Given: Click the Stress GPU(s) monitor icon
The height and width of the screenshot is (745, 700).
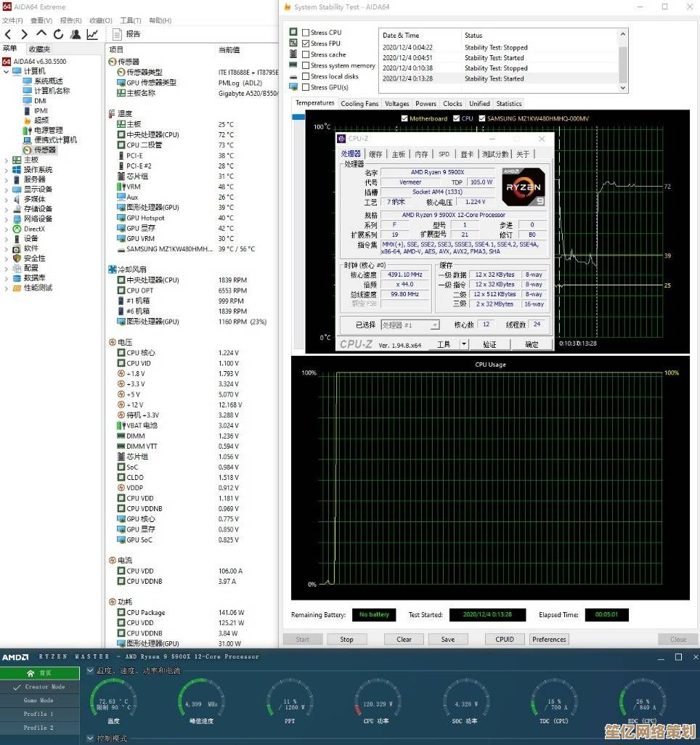Looking at the screenshot, I should (293, 87).
